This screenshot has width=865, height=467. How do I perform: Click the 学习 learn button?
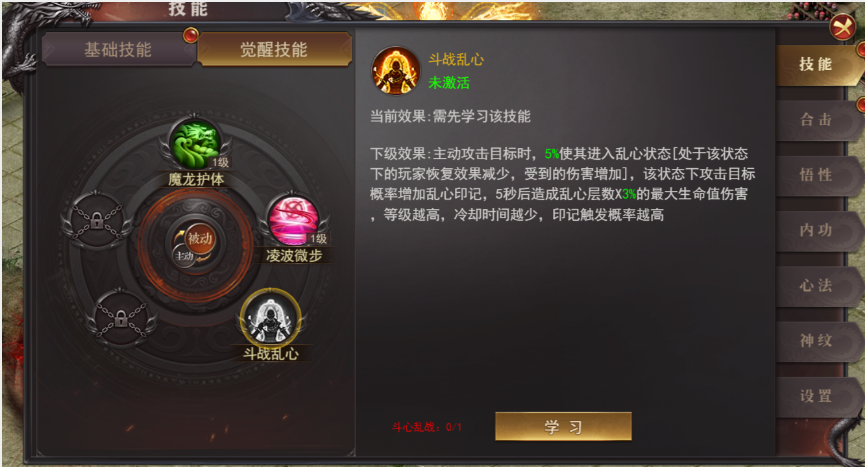tap(563, 426)
